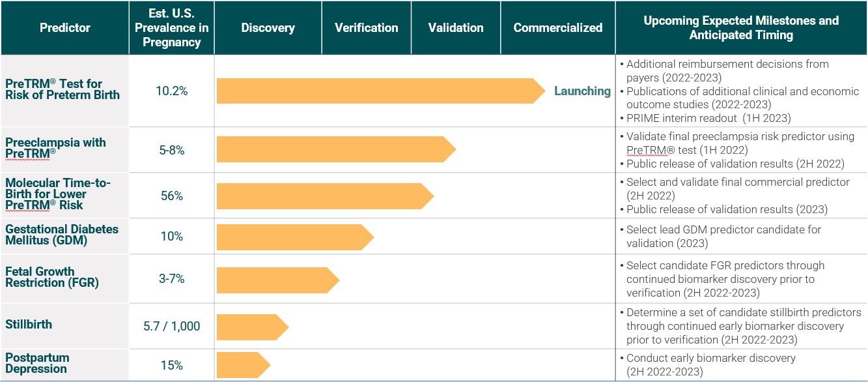868x382 pixels.
Task: Click the Conduct early biomarker discovery milestone
Action: pos(710,358)
